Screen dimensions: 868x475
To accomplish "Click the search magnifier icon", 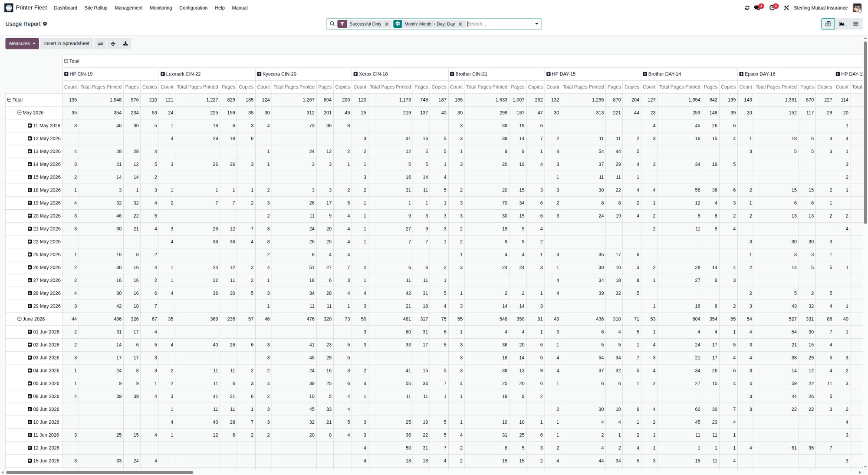I will pos(332,24).
